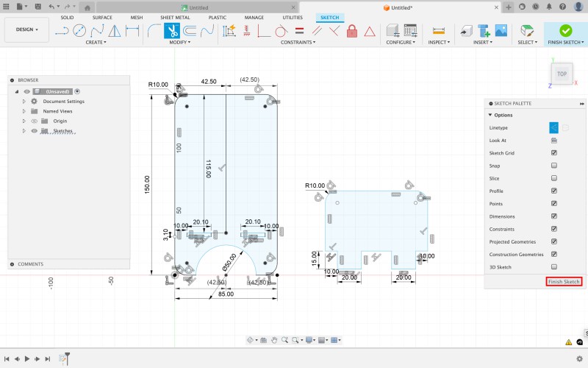Open the DESIGN workspace dropdown
Viewport: 588px width, 368px height.
(x=26, y=29)
